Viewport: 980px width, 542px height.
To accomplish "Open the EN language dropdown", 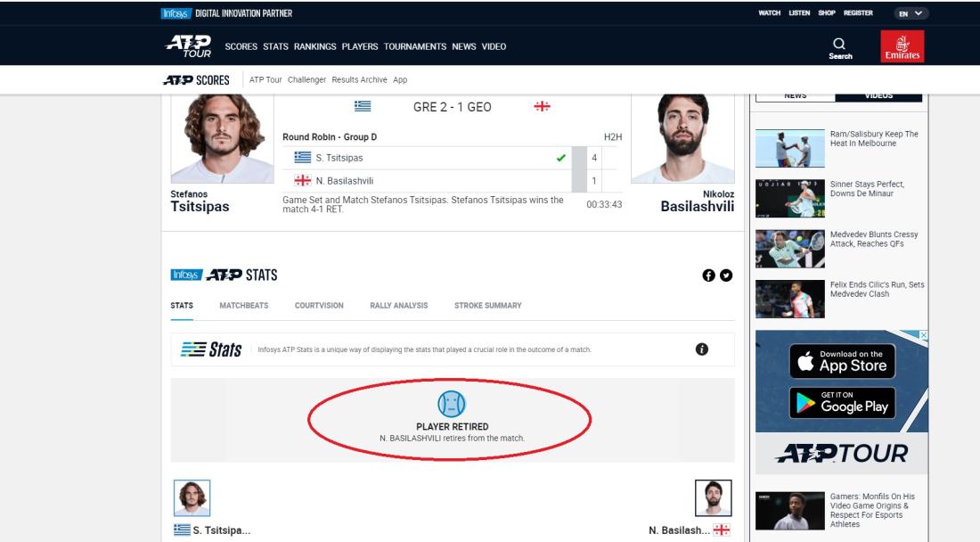I will click(911, 13).
